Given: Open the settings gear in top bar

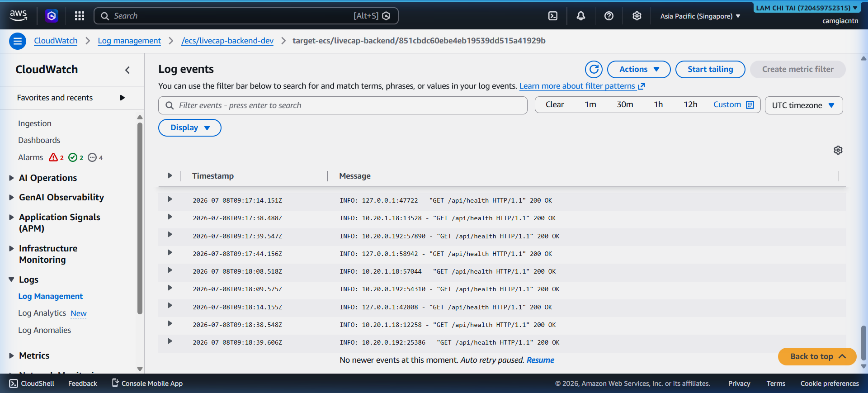Looking at the screenshot, I should [x=637, y=16].
